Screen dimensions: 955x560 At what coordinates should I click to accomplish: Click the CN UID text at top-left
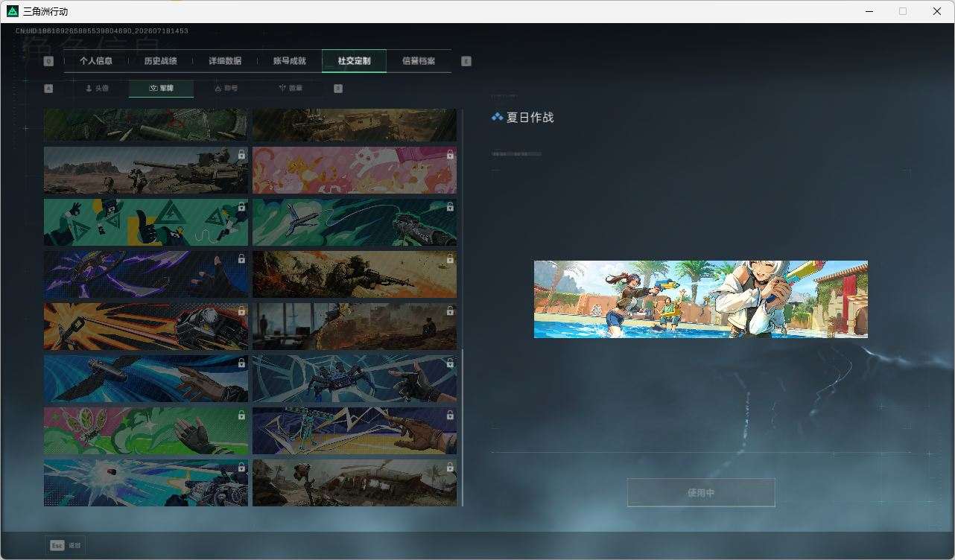point(101,31)
